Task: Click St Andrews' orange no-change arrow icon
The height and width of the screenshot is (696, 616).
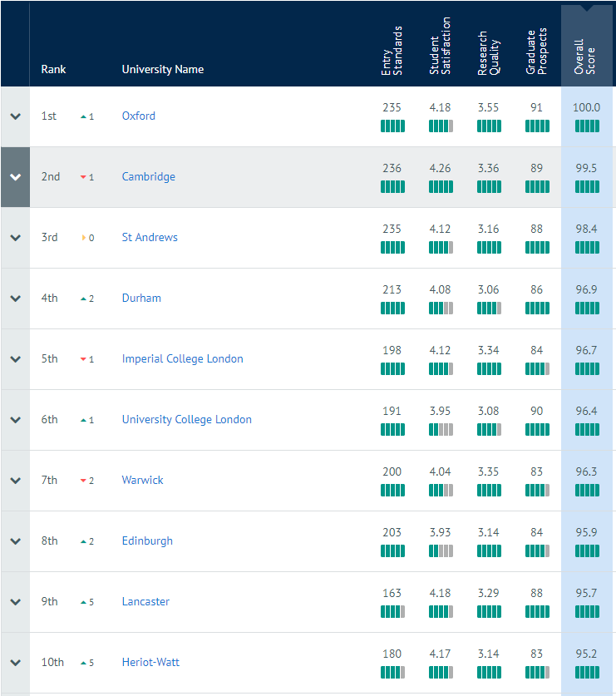Action: coord(83,238)
